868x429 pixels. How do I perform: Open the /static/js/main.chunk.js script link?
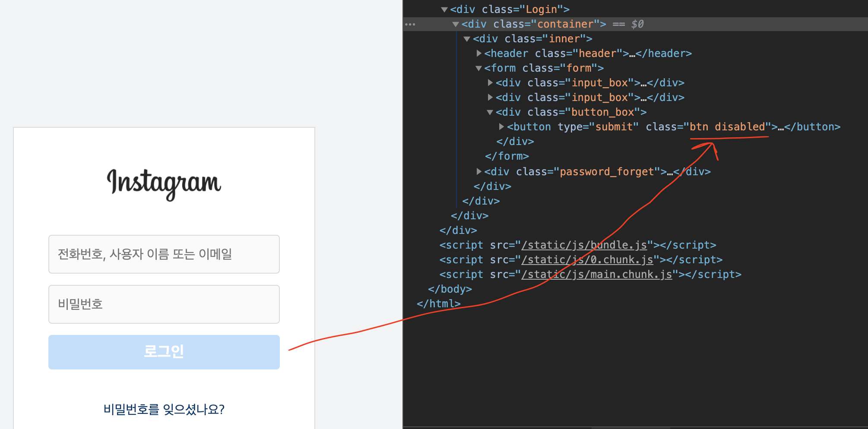(597, 274)
